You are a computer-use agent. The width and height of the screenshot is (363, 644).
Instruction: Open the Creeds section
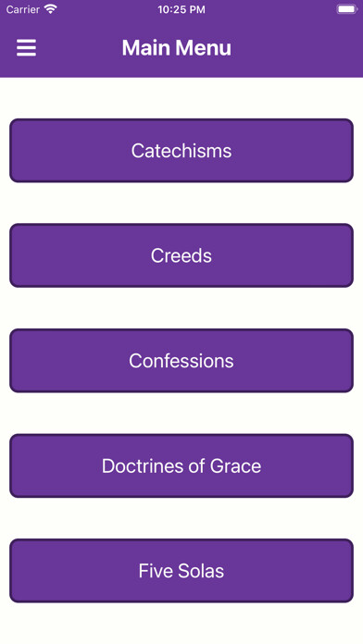pyautogui.click(x=181, y=255)
